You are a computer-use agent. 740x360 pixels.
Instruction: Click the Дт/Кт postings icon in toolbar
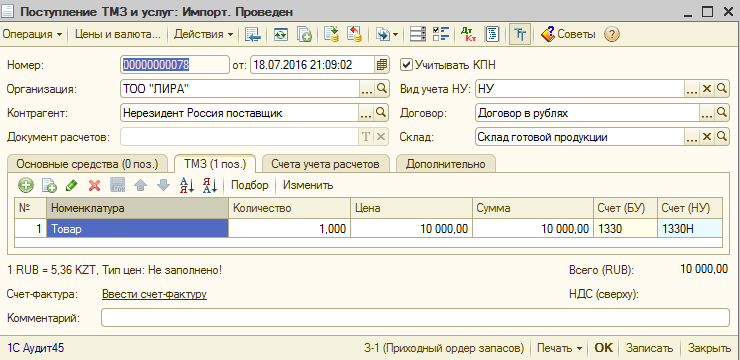pyautogui.click(x=468, y=34)
